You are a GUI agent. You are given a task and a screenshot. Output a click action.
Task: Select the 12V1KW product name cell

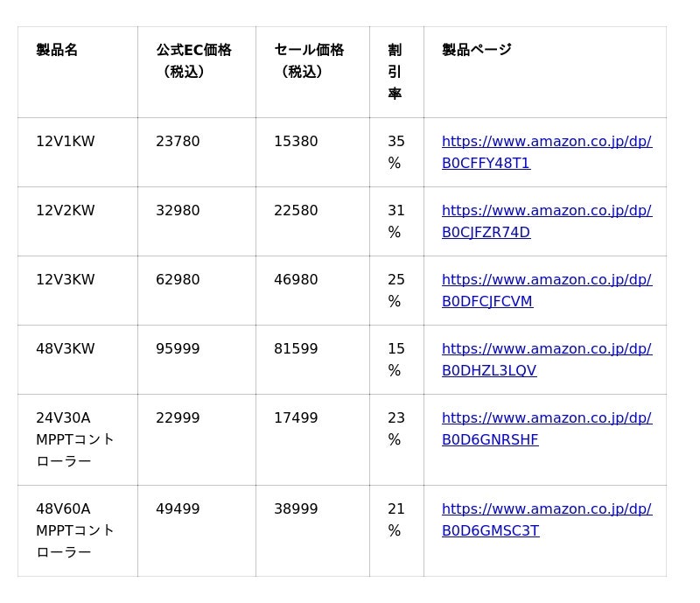coord(66,142)
